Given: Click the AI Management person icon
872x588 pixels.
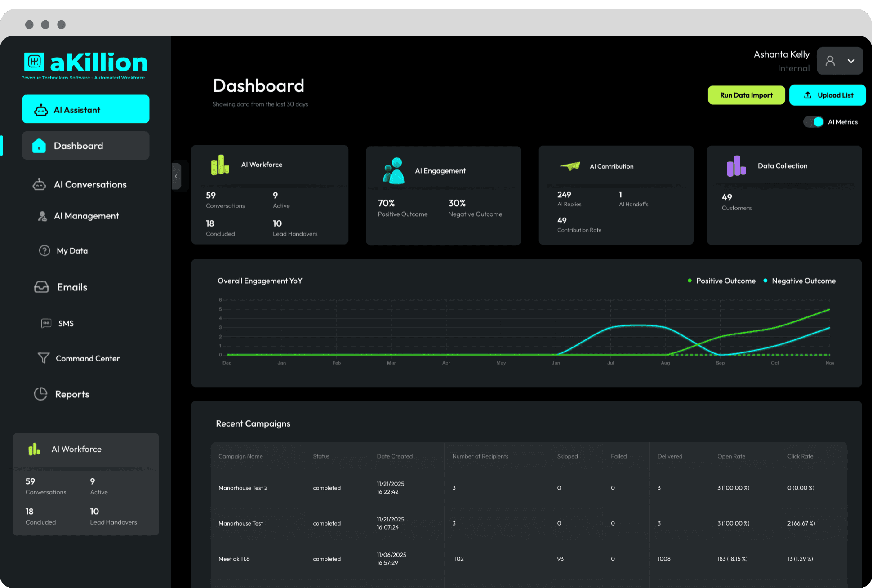Looking at the screenshot, I should [x=42, y=216].
